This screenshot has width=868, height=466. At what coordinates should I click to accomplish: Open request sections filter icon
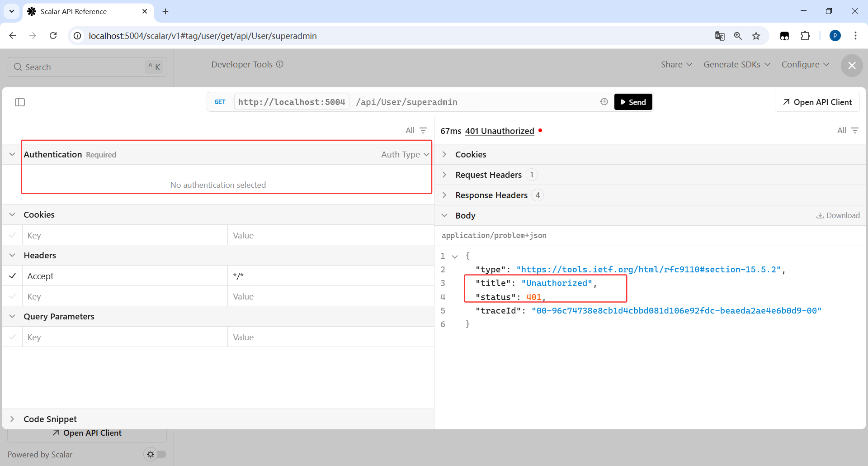click(423, 130)
